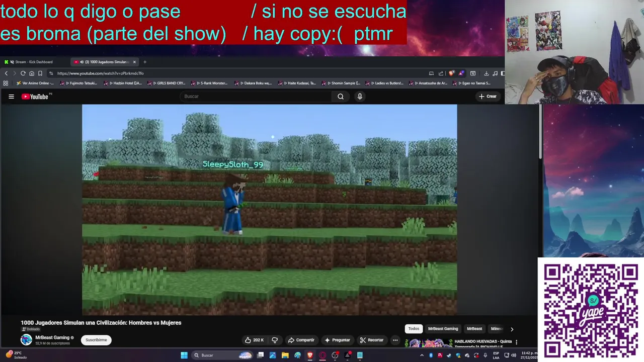
Task: Open browser home page icon
Action: click(32, 73)
